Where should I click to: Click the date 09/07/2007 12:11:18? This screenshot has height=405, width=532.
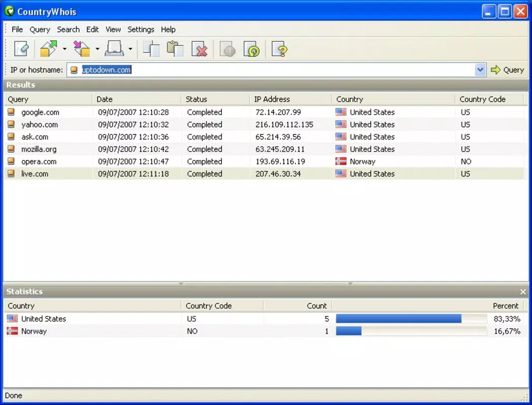(x=133, y=174)
